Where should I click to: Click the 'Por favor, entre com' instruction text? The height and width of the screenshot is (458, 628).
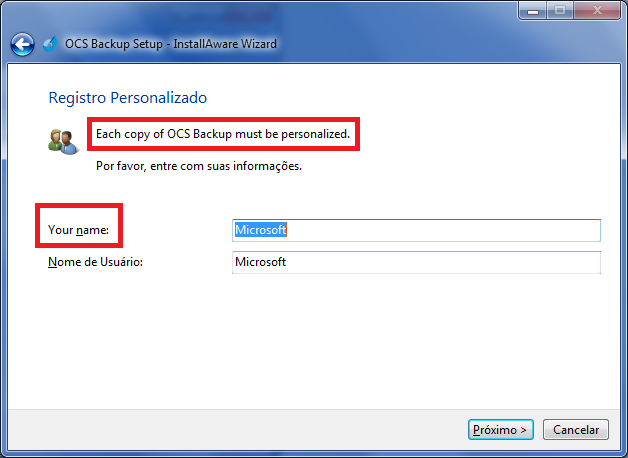click(199, 166)
